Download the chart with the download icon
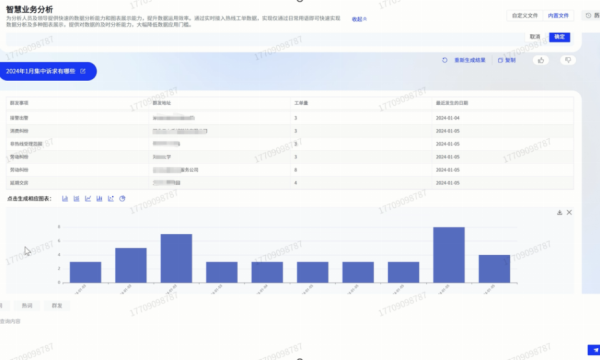 [559, 212]
